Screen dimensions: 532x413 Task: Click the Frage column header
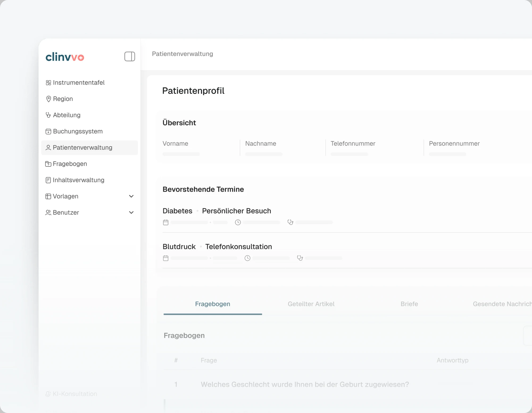point(209,360)
